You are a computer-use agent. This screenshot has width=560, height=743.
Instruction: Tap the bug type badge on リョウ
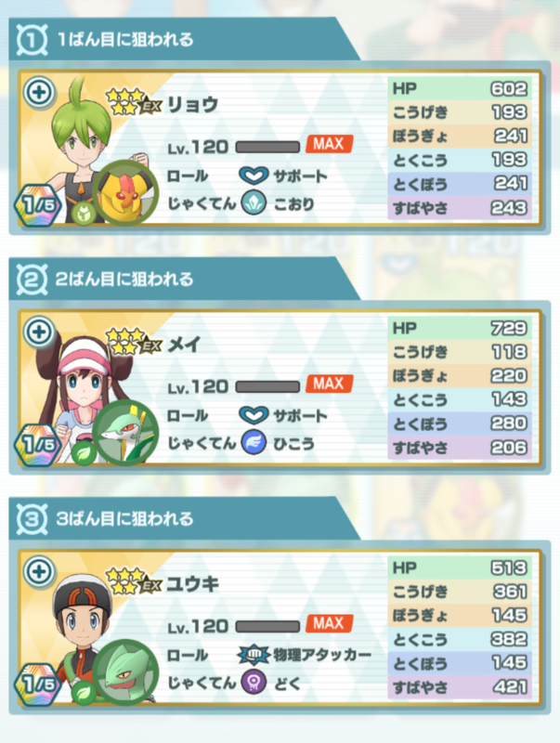(84, 213)
